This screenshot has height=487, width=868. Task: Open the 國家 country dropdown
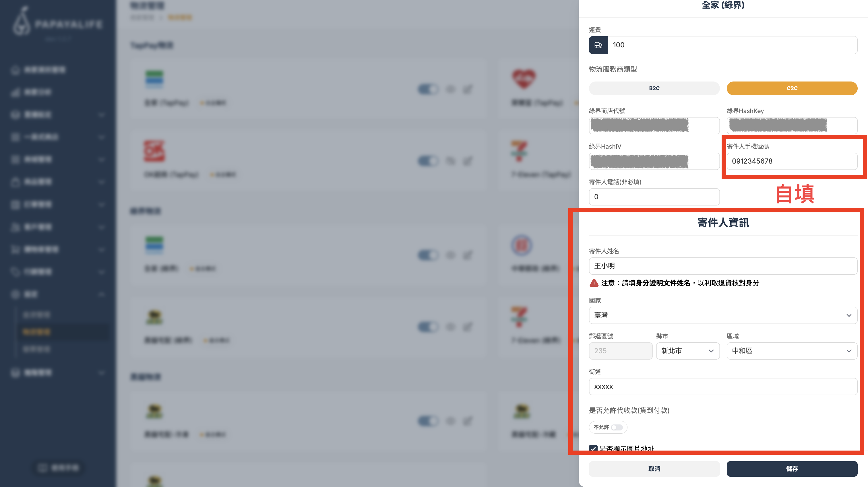point(723,315)
